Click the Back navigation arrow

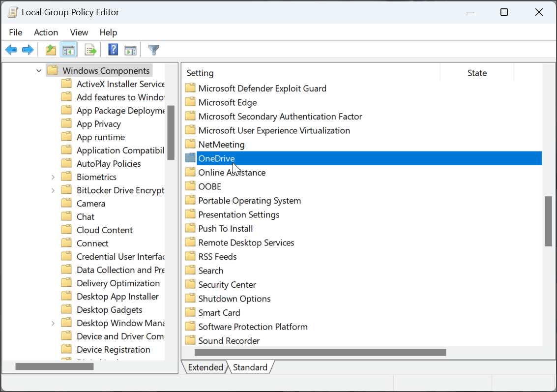click(11, 49)
